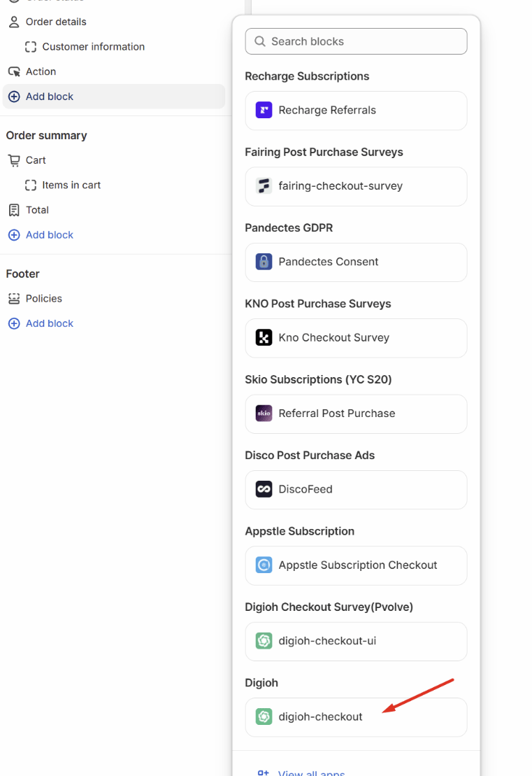This screenshot has height=776, width=532.
Task: Click the Skio Referral Post Purchase icon
Action: coord(264,414)
